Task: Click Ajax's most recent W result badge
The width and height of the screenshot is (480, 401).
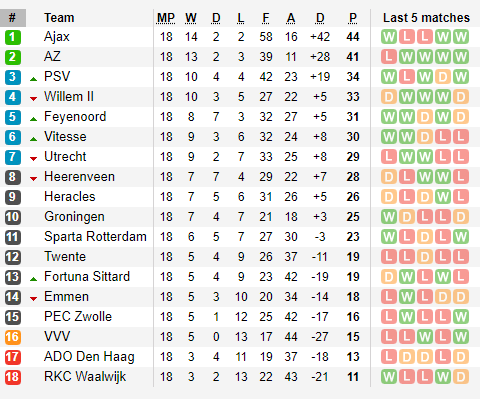Action: pos(461,37)
